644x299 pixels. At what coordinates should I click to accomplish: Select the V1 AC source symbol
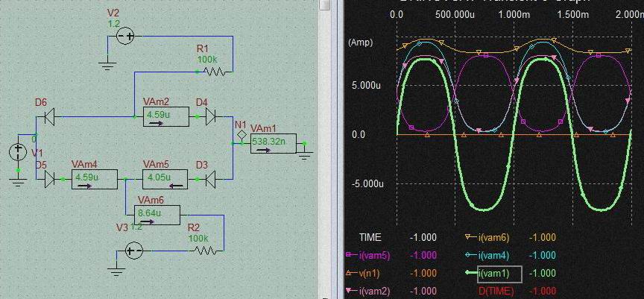(18, 152)
